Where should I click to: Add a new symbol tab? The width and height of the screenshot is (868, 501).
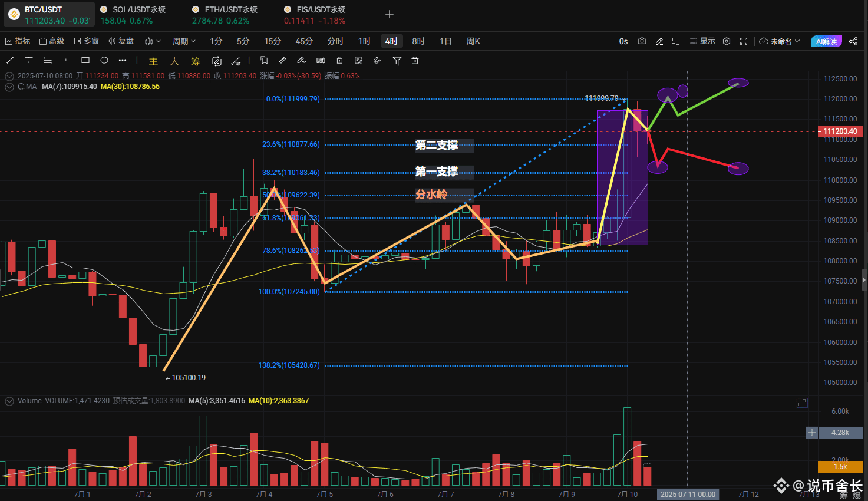point(389,14)
